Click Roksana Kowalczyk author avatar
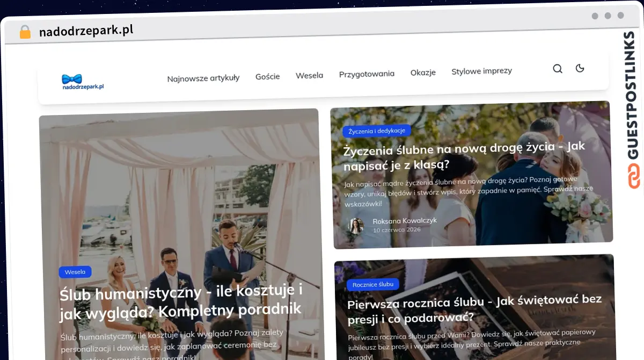Screen dimensions: 644x360 coord(356,226)
